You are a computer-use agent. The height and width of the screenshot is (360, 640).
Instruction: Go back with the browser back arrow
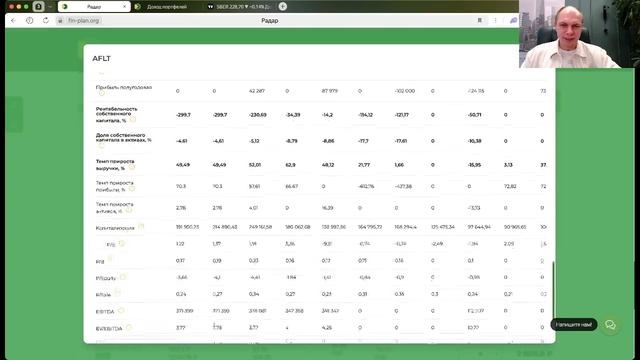pyautogui.click(x=13, y=20)
